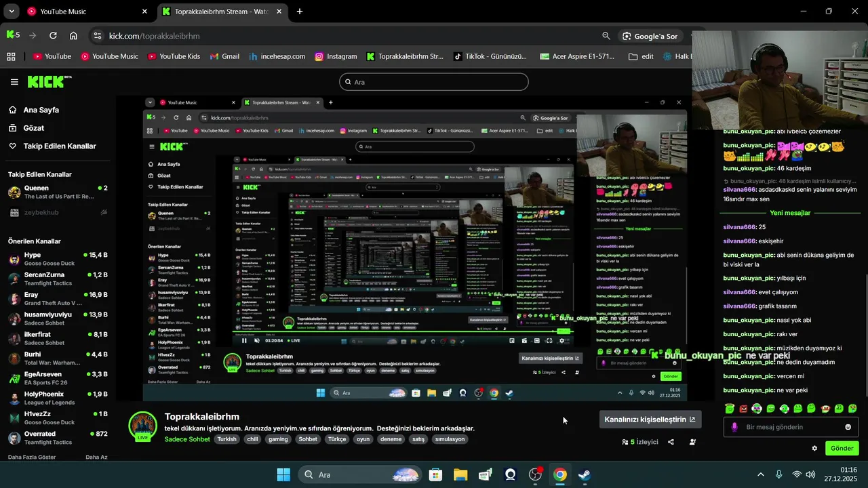Open the browser apps grid icon
The width and height of the screenshot is (868, 488).
11,56
